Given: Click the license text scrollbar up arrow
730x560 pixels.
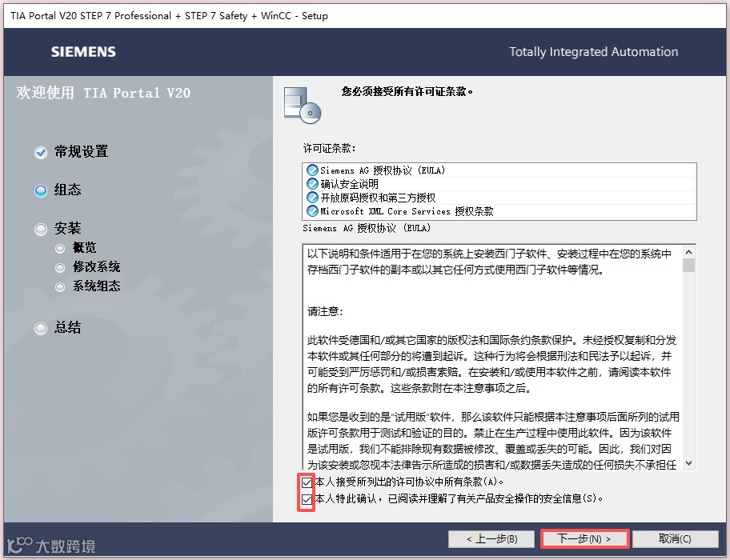Looking at the screenshot, I should (689, 252).
